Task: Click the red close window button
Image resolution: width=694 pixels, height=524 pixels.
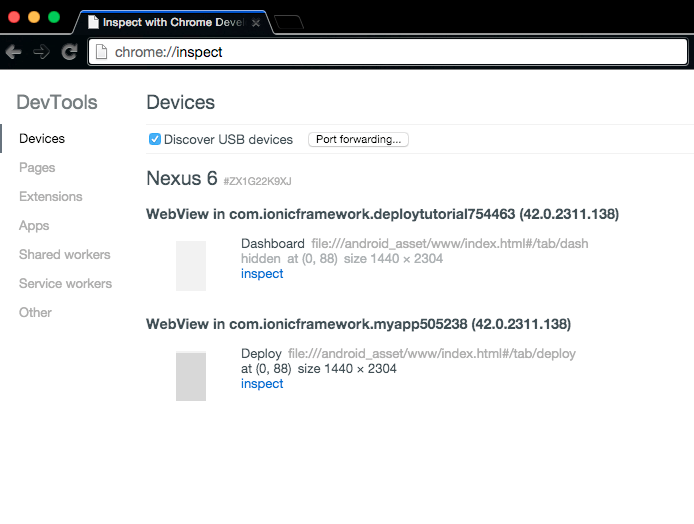Action: pos(14,17)
